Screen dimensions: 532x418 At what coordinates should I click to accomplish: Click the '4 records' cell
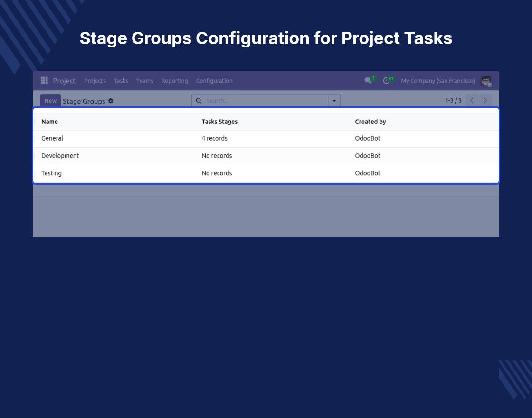tap(214, 138)
